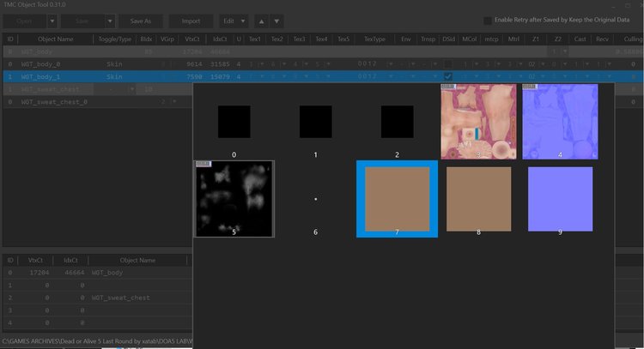The width and height of the screenshot is (644, 349).
Task: Click 17204 vertex count in lower table
Action: coord(39,273)
